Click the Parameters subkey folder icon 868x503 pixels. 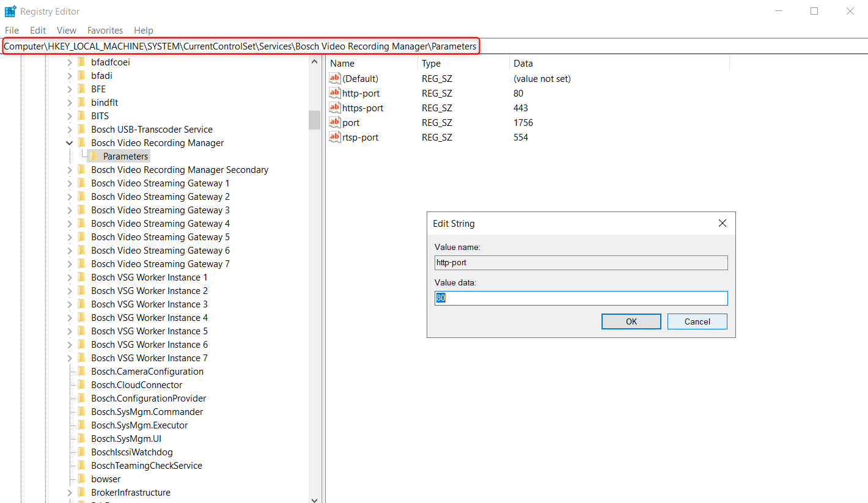point(94,156)
